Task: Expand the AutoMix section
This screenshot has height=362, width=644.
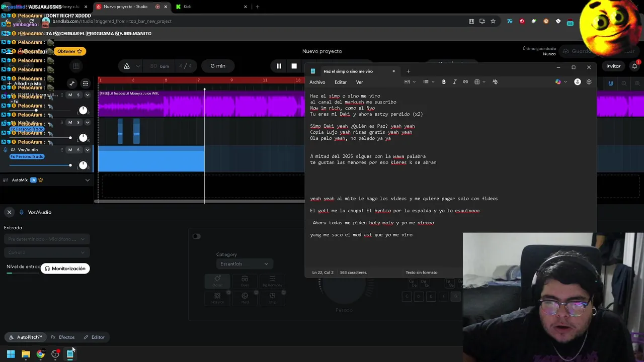Action: pos(87,180)
